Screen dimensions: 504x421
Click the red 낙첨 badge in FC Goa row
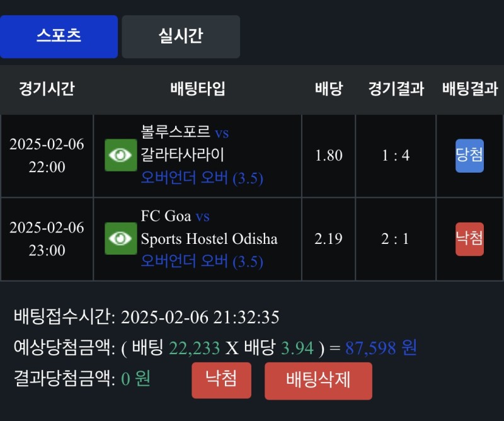coord(469,238)
